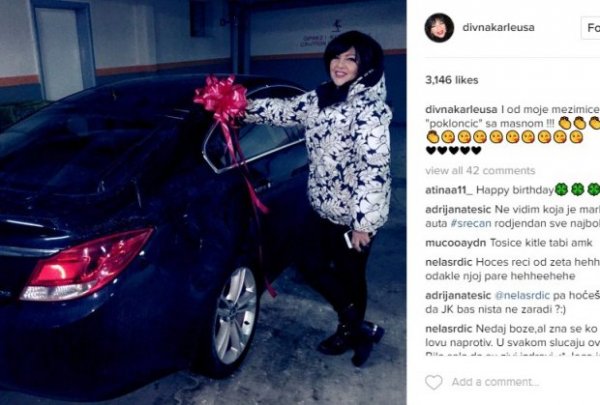Screen dimensions: 600x405
Task: Open nelasrdic username on Hoces reci comment
Action: [x=449, y=262]
